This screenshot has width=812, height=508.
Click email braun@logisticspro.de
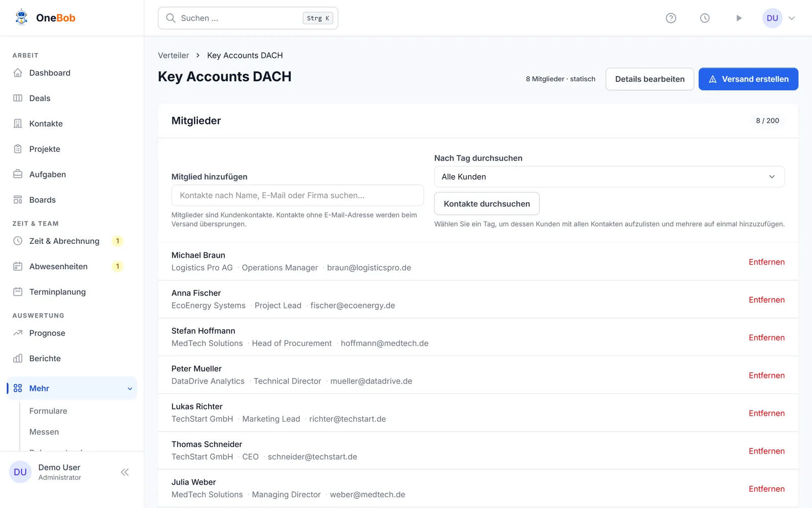coord(369,268)
